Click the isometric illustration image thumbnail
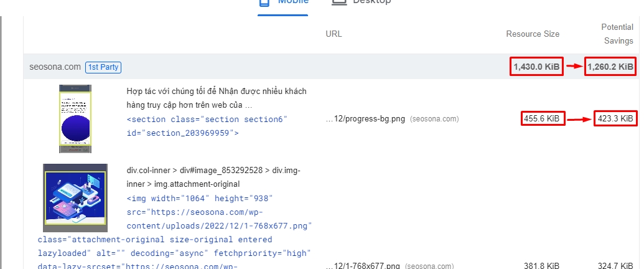The height and width of the screenshot is (269, 644). click(x=75, y=197)
